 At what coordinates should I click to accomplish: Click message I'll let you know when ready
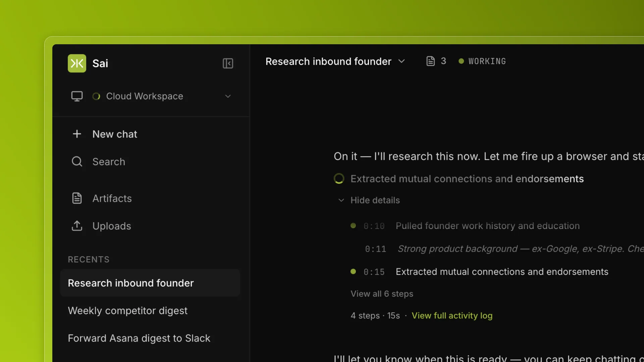(489, 358)
